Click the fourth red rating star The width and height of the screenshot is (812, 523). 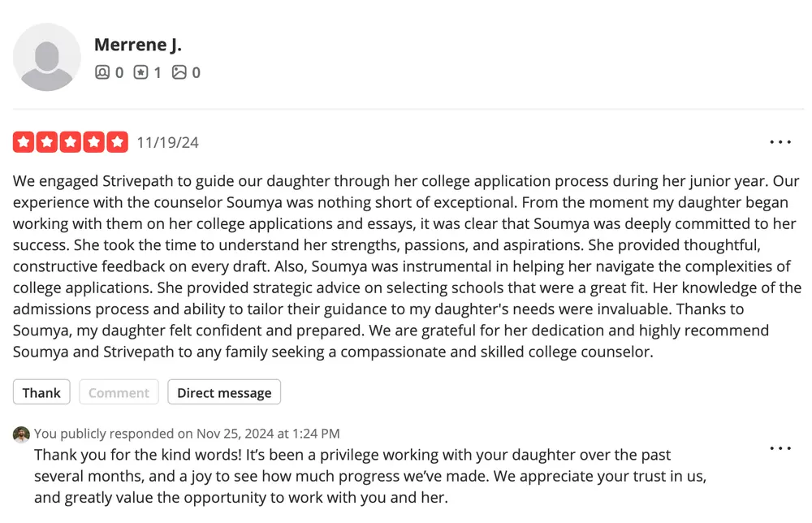coord(93,142)
